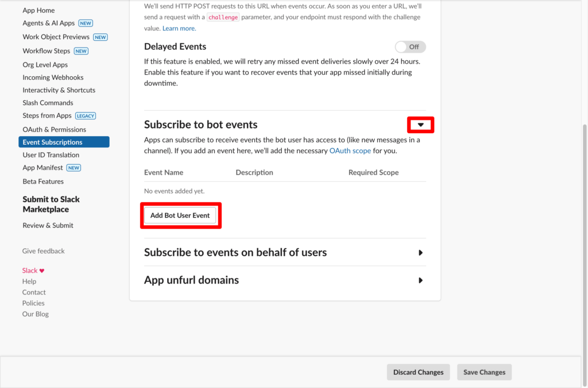Viewport: 588px width, 388px height.
Task: Click the Add Bot User Event button
Action: coord(180,216)
